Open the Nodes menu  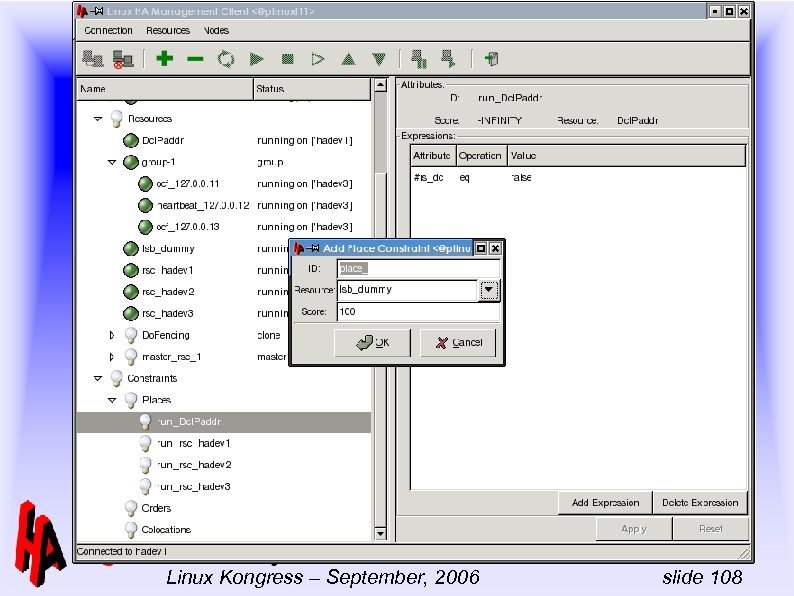[x=216, y=30]
